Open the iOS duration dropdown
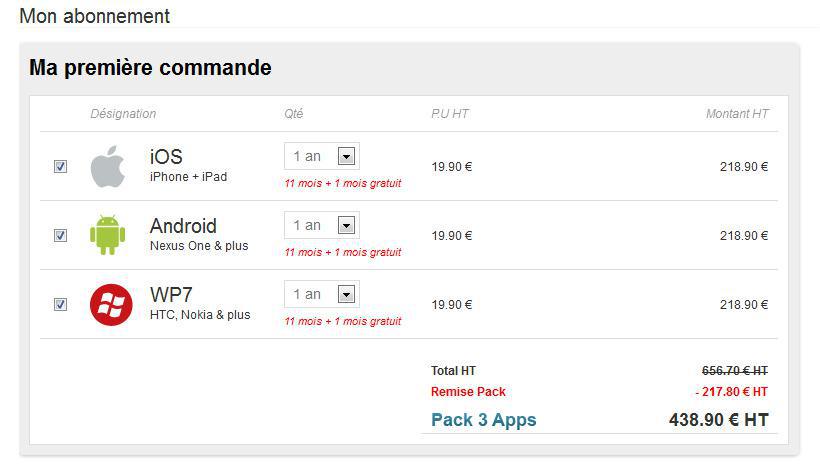This screenshot has width=820, height=470. point(346,157)
